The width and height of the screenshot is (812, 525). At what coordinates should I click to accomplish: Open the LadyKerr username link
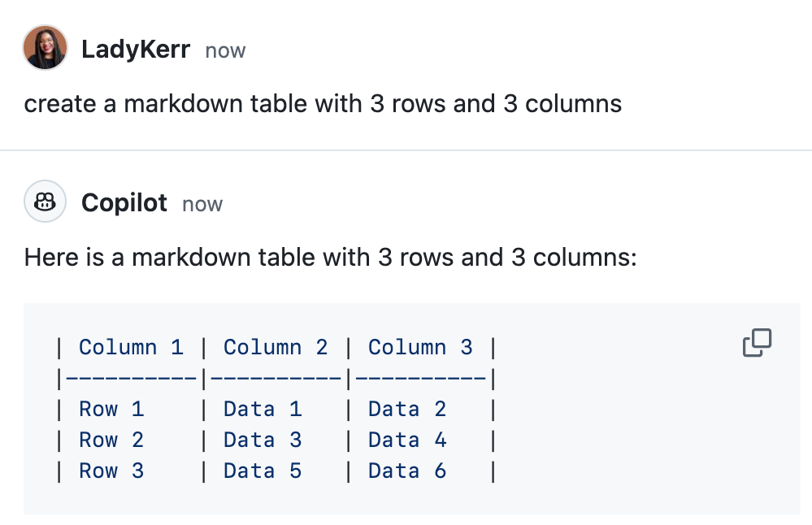click(x=136, y=50)
